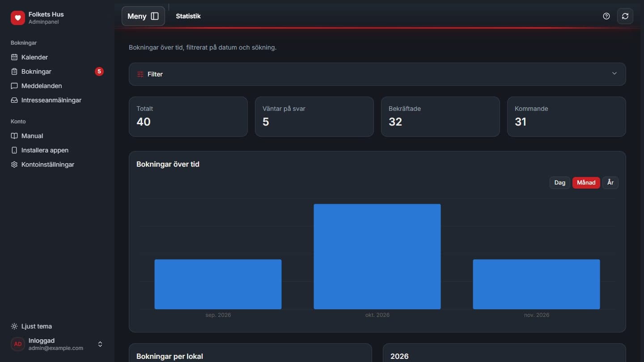Viewport: 644px width, 362px height.
Task: Open the Manual link
Action: (x=57, y=136)
